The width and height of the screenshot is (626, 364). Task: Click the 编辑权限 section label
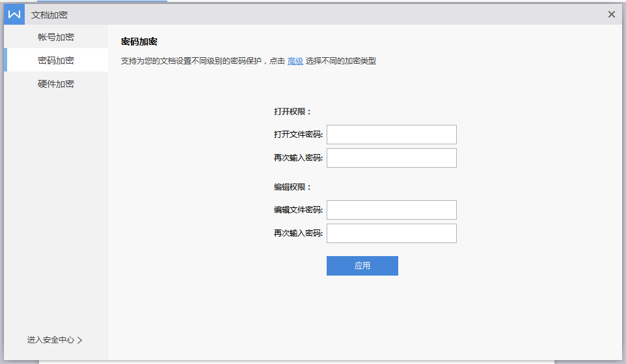click(x=292, y=187)
